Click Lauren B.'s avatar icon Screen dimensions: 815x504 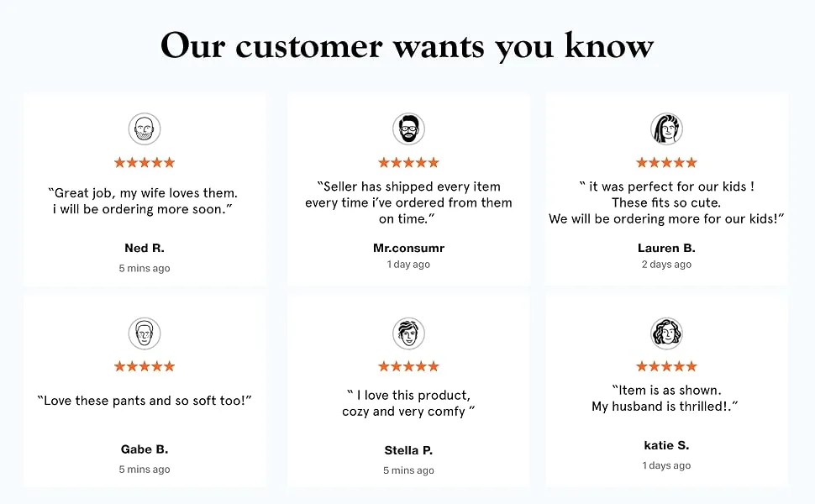(x=666, y=129)
